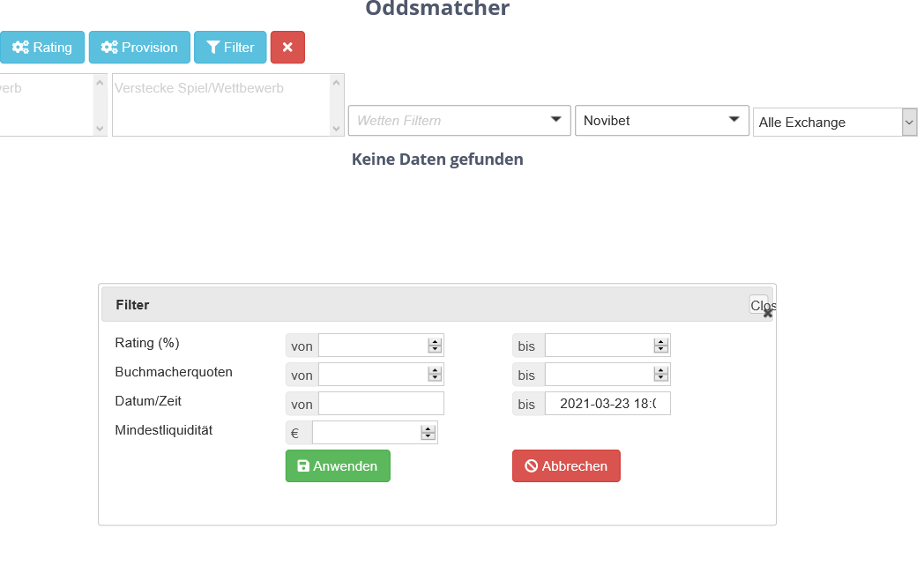Click the blue Filter button
Viewport: 924px width, 573px height.
pos(230,47)
